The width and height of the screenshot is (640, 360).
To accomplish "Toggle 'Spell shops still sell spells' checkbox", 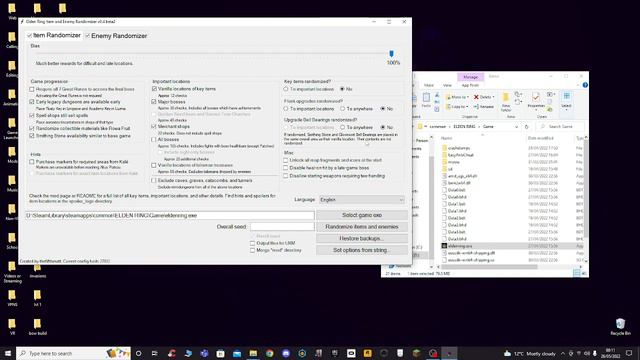I will point(32,116).
